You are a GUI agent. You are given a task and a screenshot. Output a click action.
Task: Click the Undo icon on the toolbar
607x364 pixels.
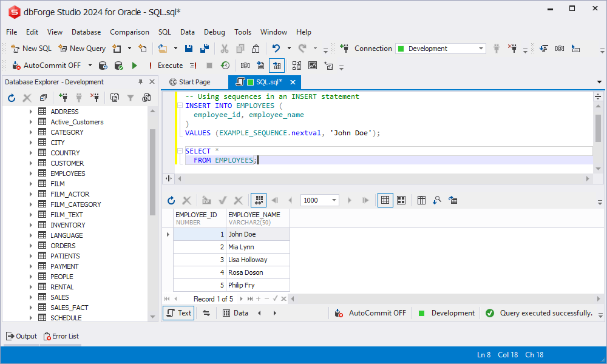coord(277,48)
